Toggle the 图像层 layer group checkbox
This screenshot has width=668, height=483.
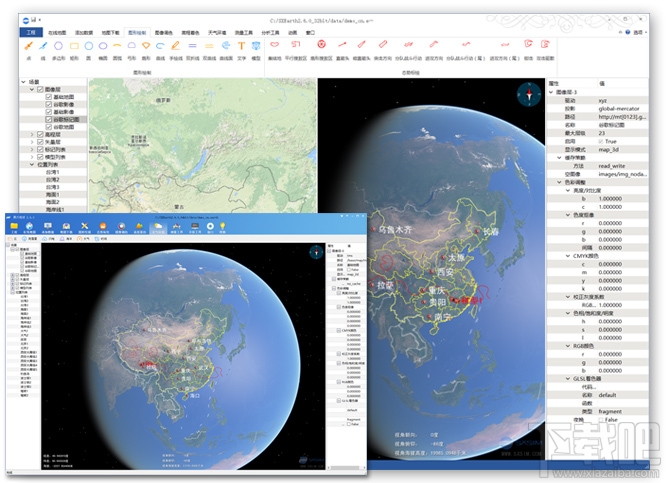point(41,89)
